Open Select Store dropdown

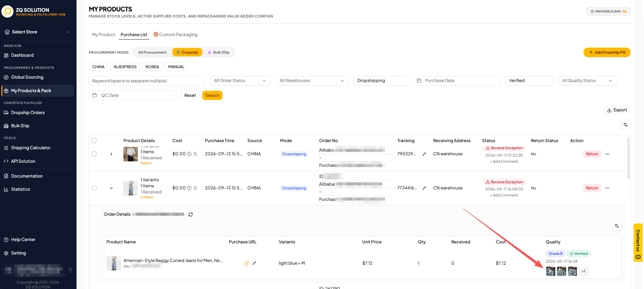38,32
